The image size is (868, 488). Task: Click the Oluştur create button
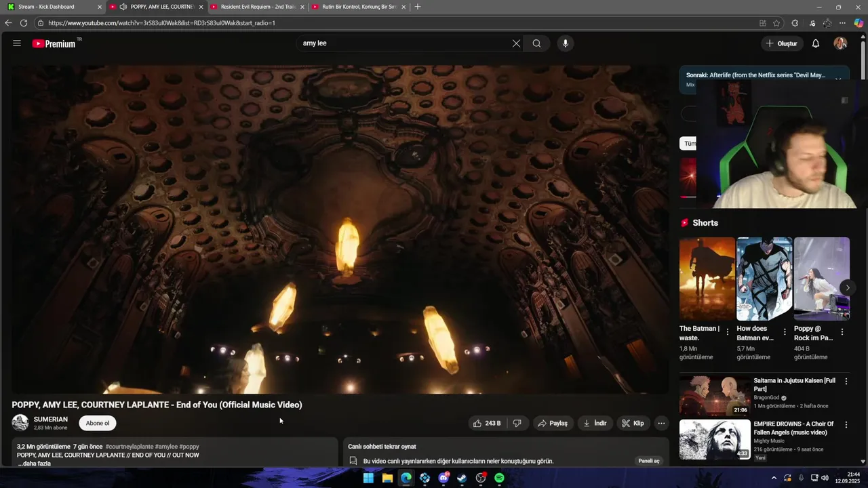[782, 43]
